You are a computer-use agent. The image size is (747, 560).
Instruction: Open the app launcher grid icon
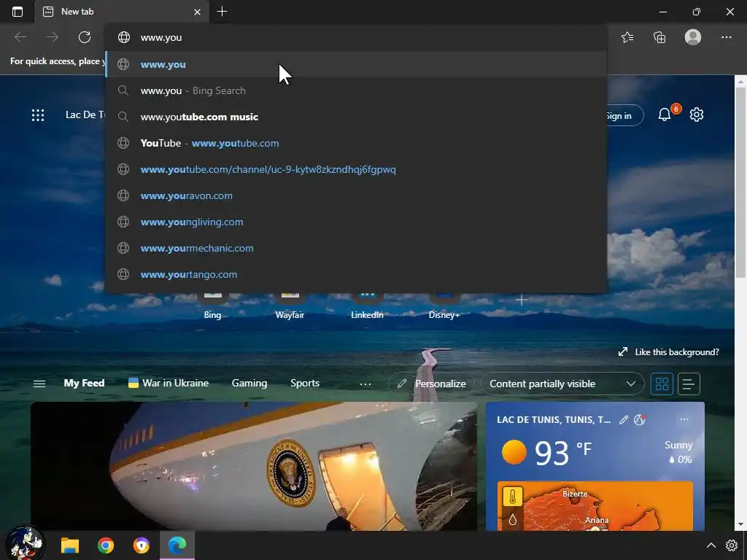pyautogui.click(x=38, y=114)
